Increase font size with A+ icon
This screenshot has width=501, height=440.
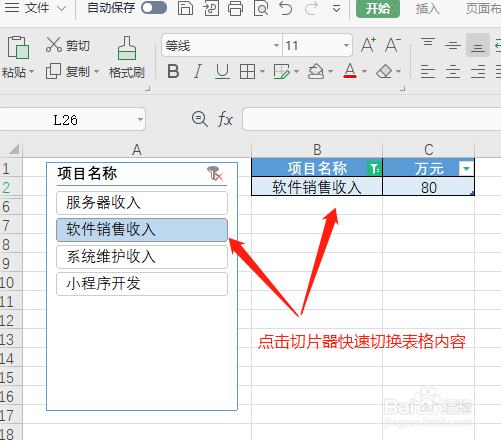point(368,45)
